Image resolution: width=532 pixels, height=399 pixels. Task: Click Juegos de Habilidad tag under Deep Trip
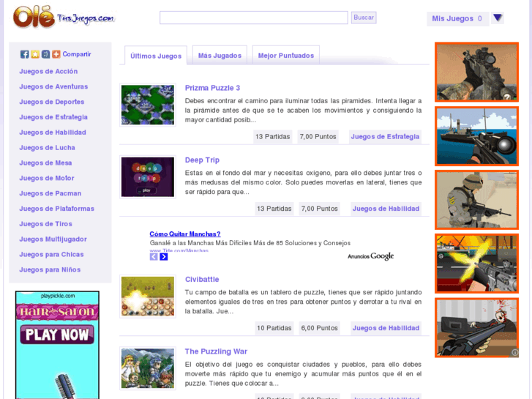pos(386,209)
